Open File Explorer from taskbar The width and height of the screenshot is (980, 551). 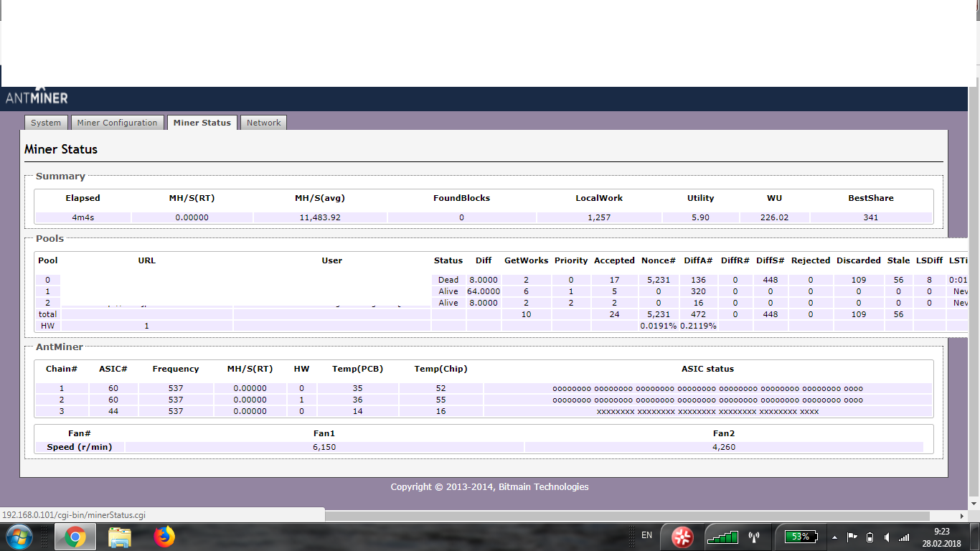tap(120, 537)
